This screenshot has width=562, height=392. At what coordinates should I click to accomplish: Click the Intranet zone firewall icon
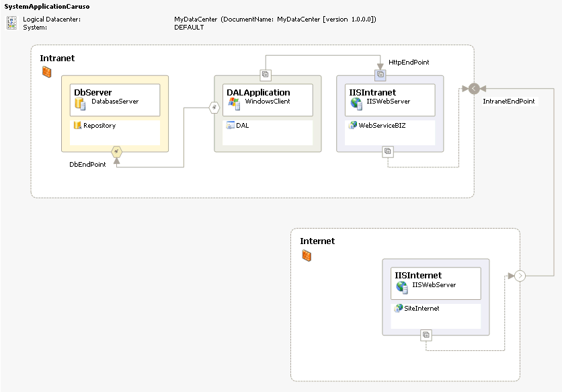click(x=46, y=72)
